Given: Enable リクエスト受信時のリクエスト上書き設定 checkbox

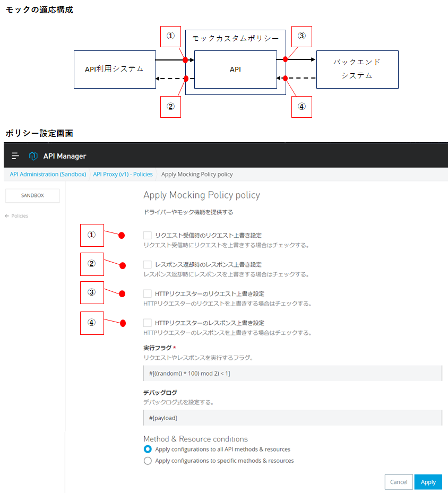Looking at the screenshot, I should (x=148, y=235).
